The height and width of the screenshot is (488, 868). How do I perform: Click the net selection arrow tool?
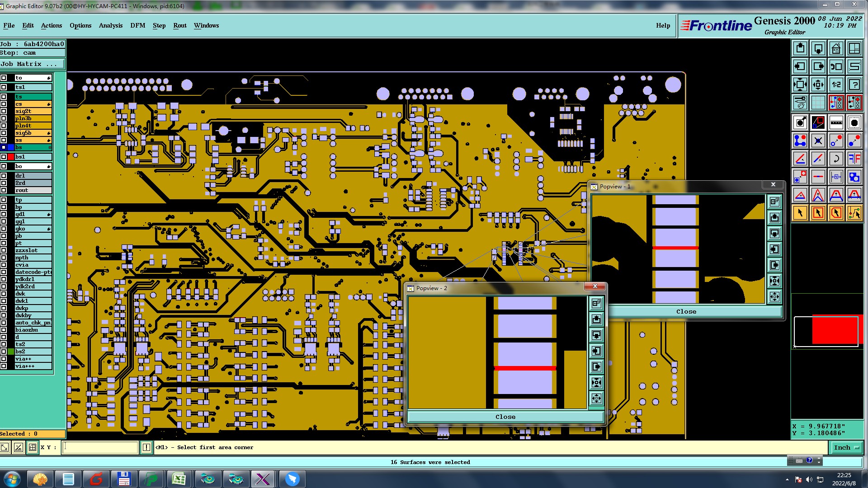tap(854, 213)
